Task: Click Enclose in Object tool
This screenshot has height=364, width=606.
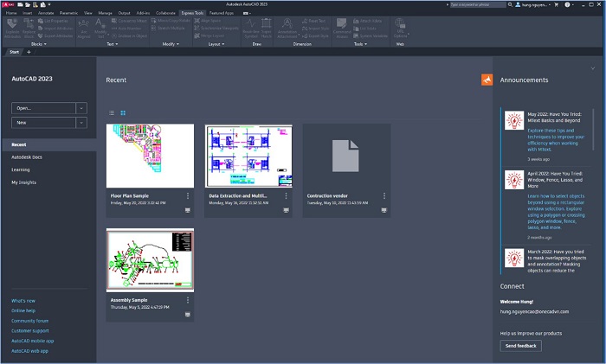Action: pos(129,35)
